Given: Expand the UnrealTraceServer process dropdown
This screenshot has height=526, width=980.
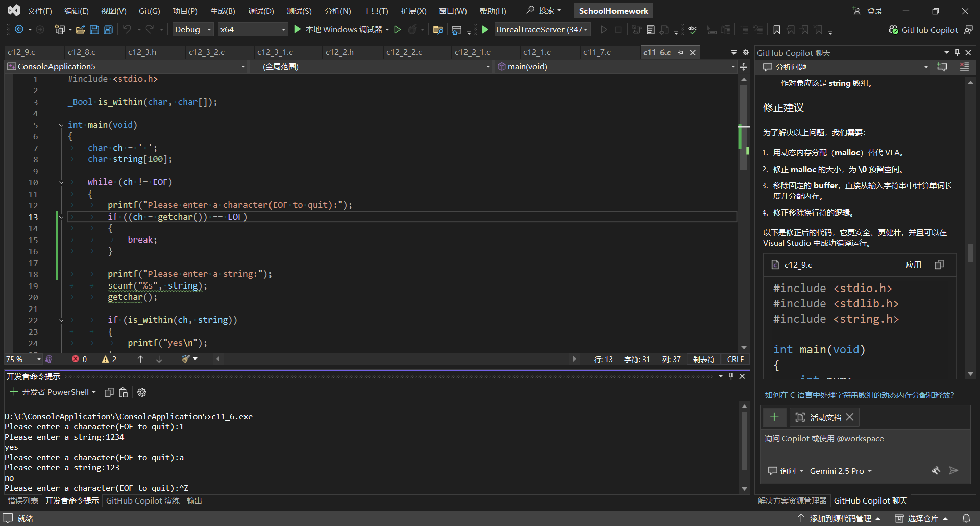Looking at the screenshot, I should tap(586, 30).
